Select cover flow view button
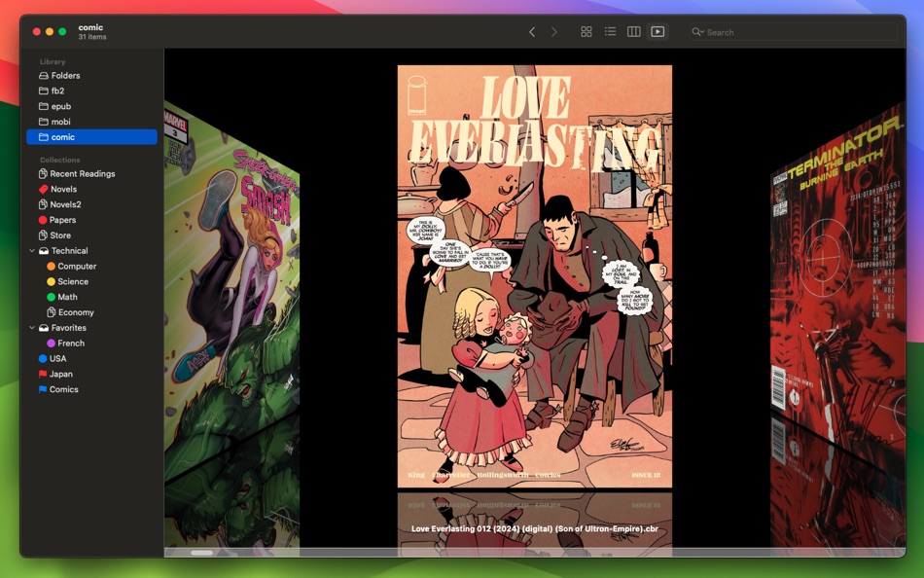 (x=657, y=32)
